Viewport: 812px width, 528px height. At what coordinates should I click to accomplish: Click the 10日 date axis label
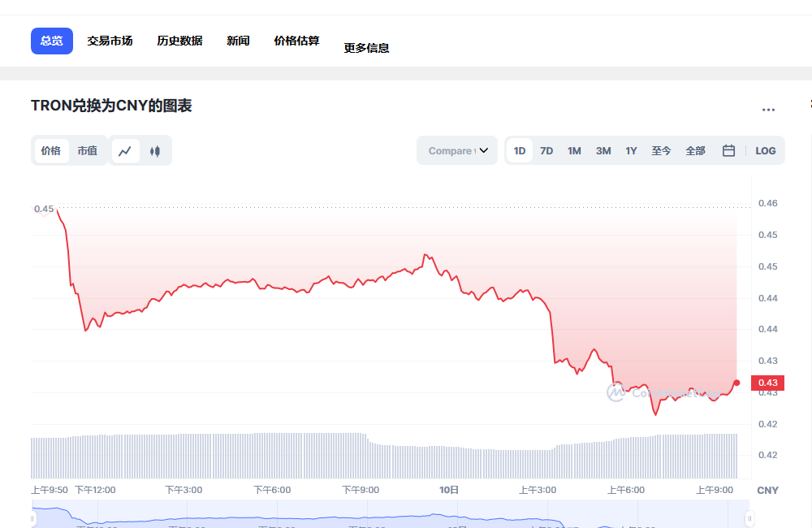click(x=449, y=490)
